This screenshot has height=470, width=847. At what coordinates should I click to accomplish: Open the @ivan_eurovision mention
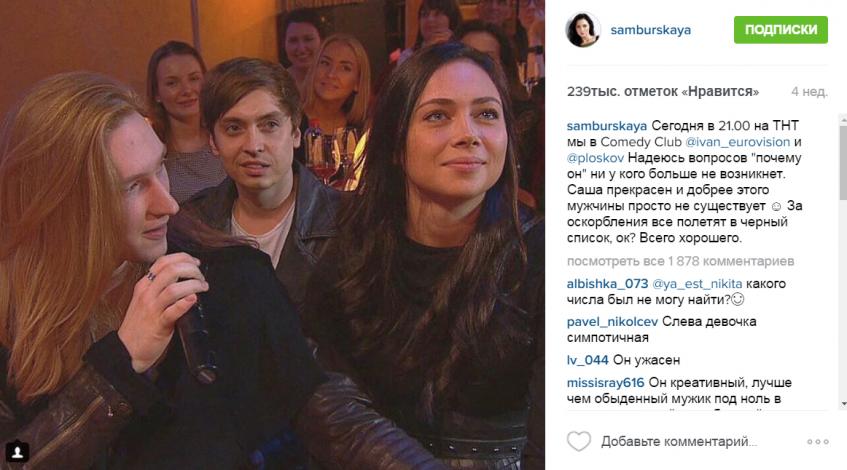pos(737,142)
